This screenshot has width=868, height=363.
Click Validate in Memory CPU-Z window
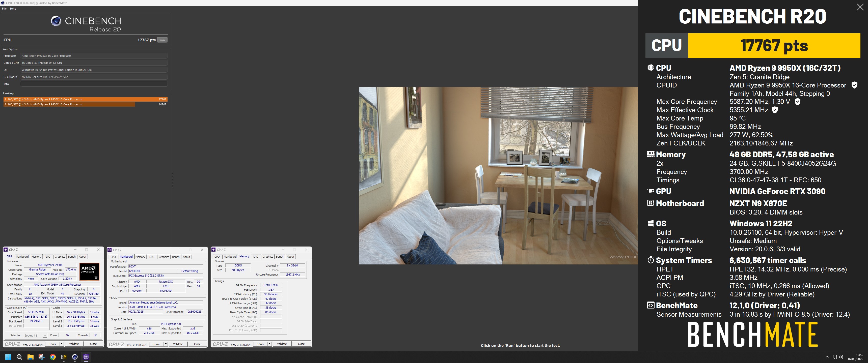click(282, 344)
